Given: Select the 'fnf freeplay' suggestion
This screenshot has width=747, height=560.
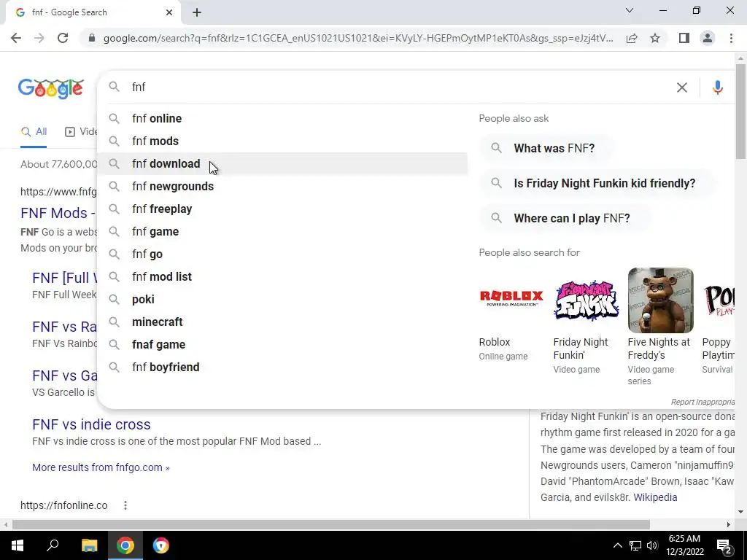Looking at the screenshot, I should pyautogui.click(x=282, y=209).
